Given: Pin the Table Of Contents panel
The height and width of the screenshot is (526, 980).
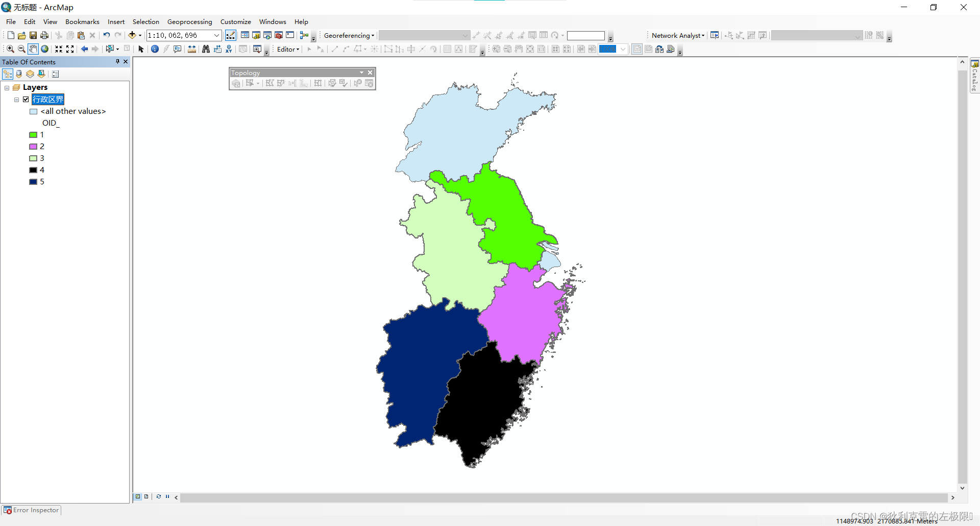Looking at the screenshot, I should point(117,61).
